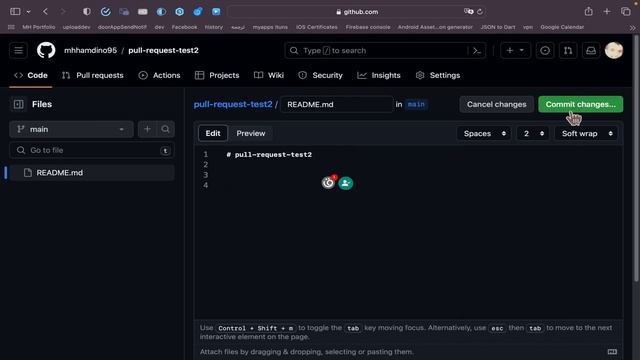
Task: Open Google Calendar bookmark
Action: [x=562, y=27]
